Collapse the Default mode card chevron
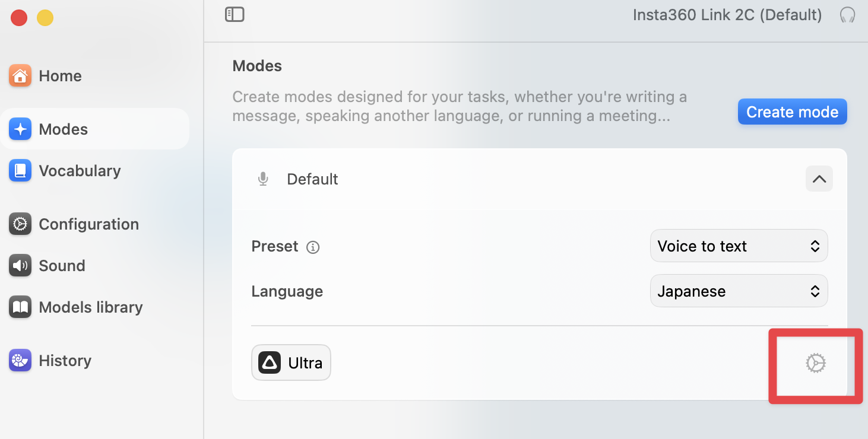Viewport: 868px width, 439px height. click(819, 179)
